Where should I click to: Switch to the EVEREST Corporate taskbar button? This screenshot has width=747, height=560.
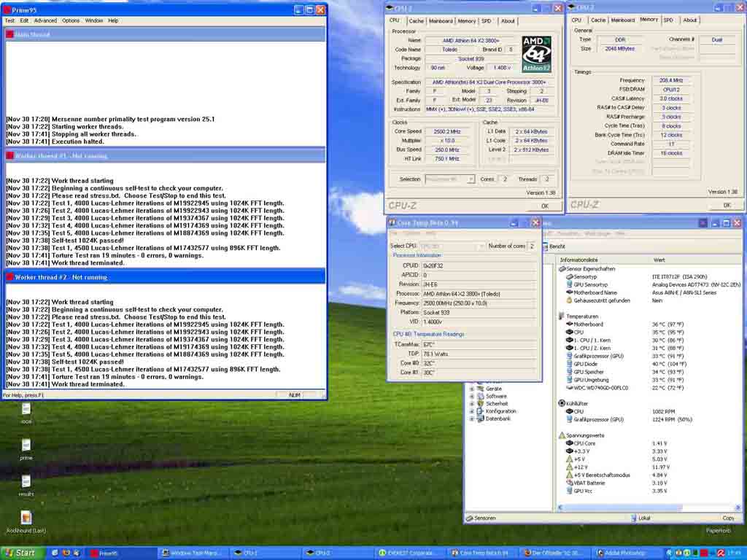409,553
